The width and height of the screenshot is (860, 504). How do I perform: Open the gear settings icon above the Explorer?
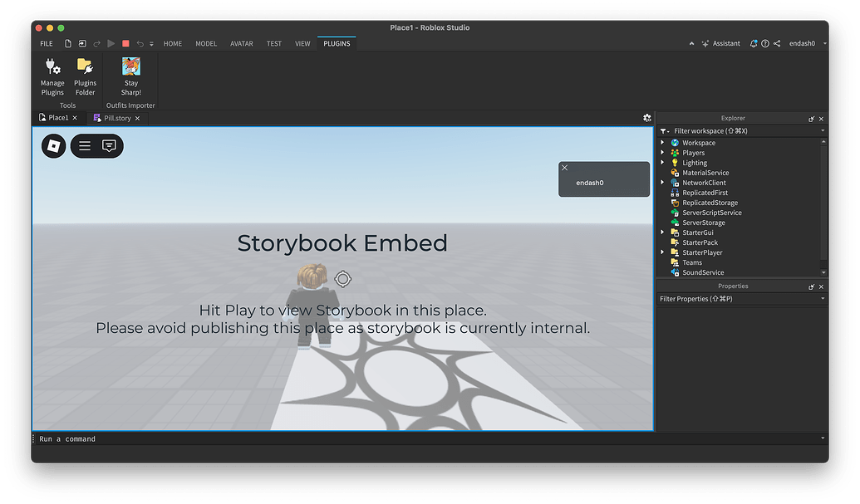click(646, 118)
